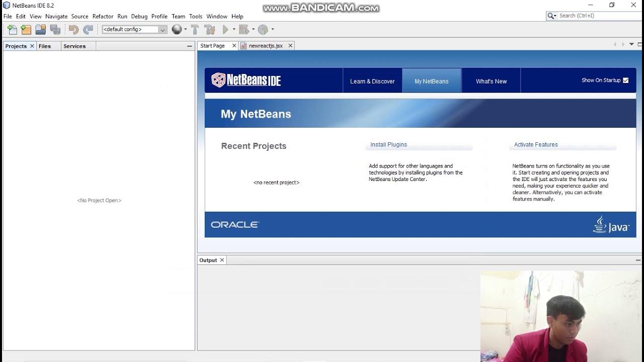
Task: Open the Source menu
Action: coord(79,17)
